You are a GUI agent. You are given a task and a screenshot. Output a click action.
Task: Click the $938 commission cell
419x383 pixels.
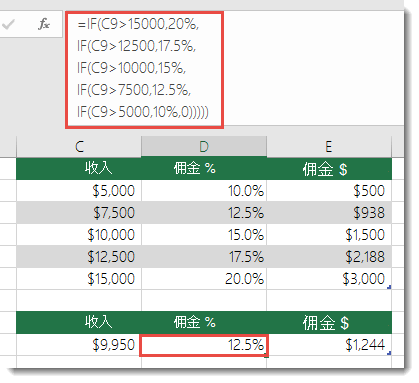[329, 213]
